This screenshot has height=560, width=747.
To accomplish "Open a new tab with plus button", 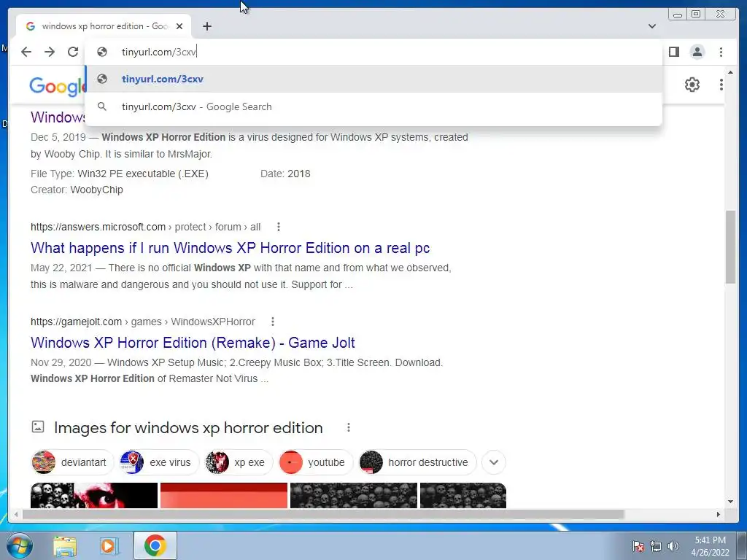I will point(206,26).
